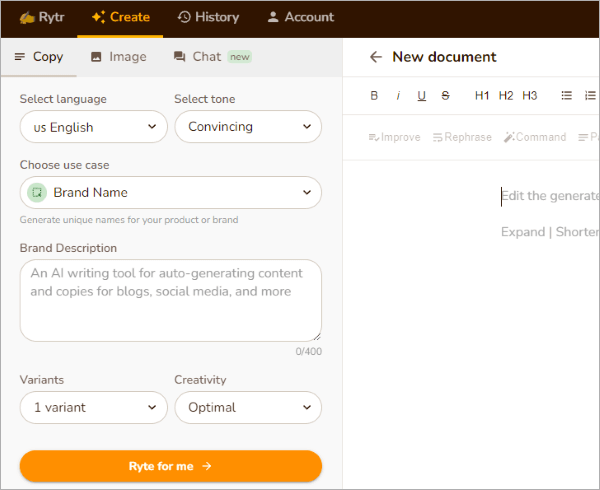
Task: Set Heading 3 style
Action: (x=530, y=95)
